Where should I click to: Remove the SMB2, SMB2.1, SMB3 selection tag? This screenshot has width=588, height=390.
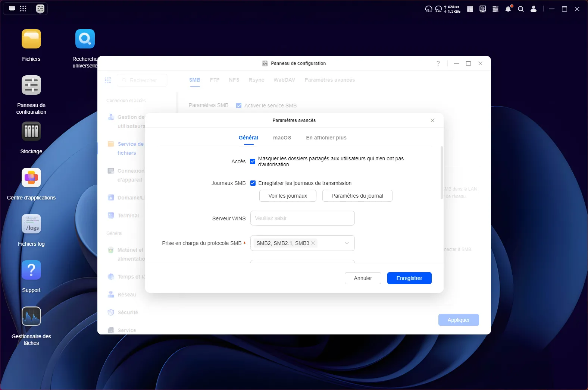coord(313,243)
